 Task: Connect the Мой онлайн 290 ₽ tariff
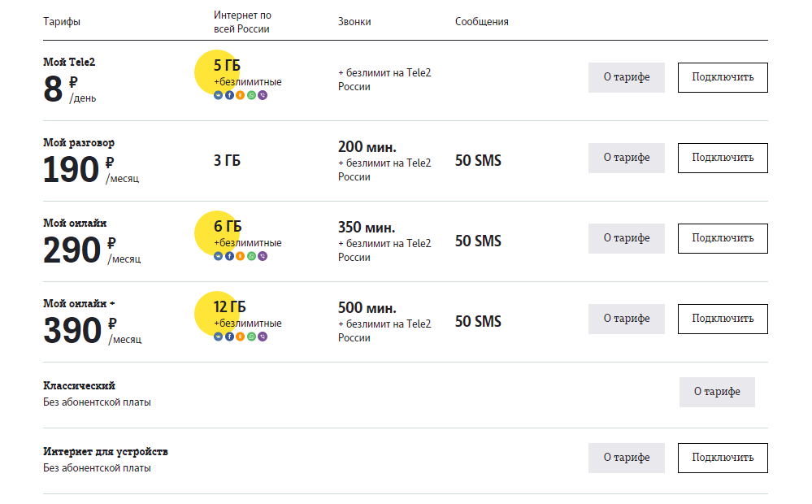tap(723, 238)
